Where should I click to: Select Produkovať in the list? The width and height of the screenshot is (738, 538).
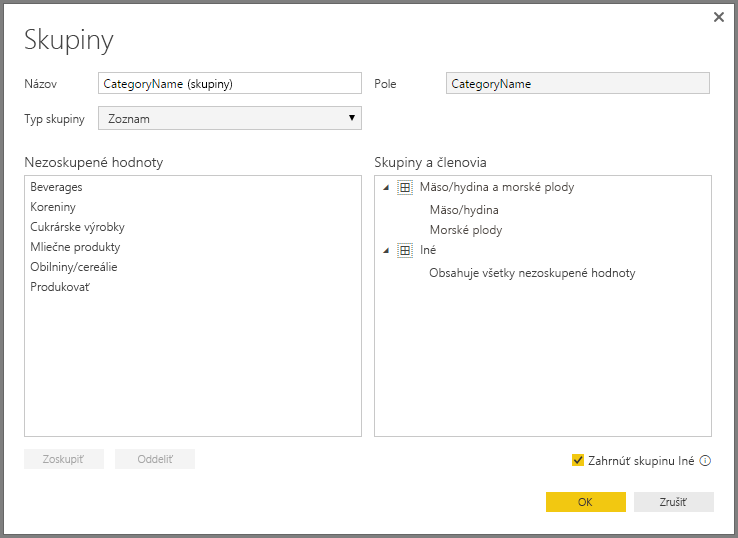pyautogui.click(x=60, y=287)
